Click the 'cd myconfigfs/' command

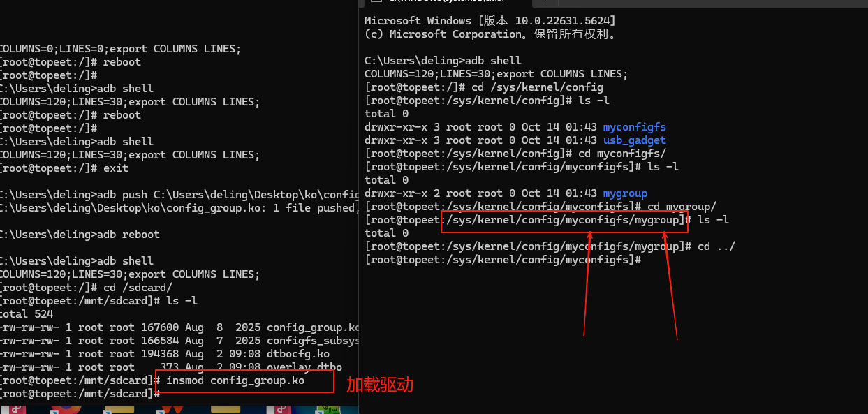pyautogui.click(x=622, y=154)
